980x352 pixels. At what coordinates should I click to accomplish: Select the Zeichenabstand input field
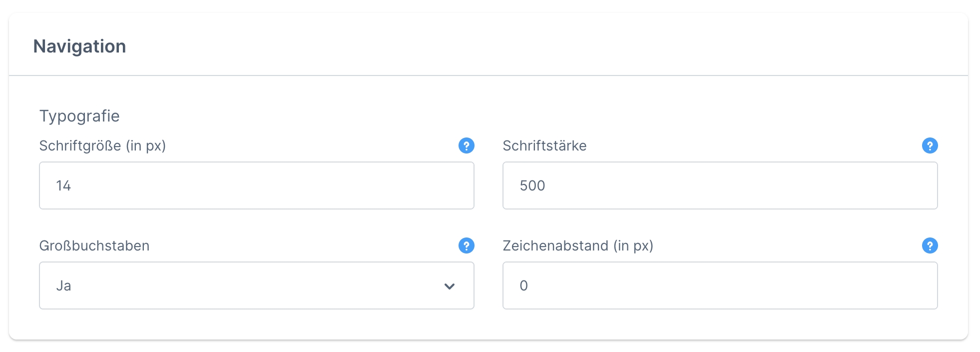[720, 285]
